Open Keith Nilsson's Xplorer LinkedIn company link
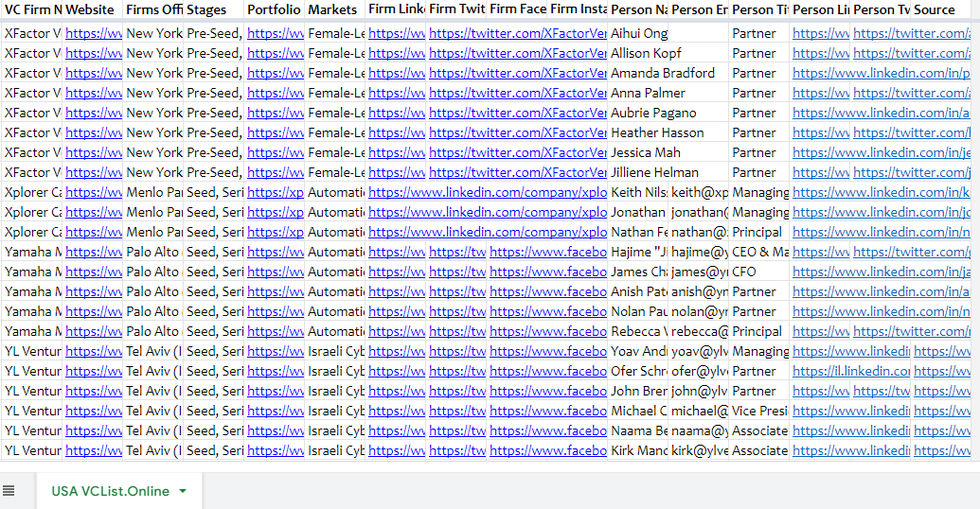Viewport: 980px width, 509px height. tap(488, 192)
